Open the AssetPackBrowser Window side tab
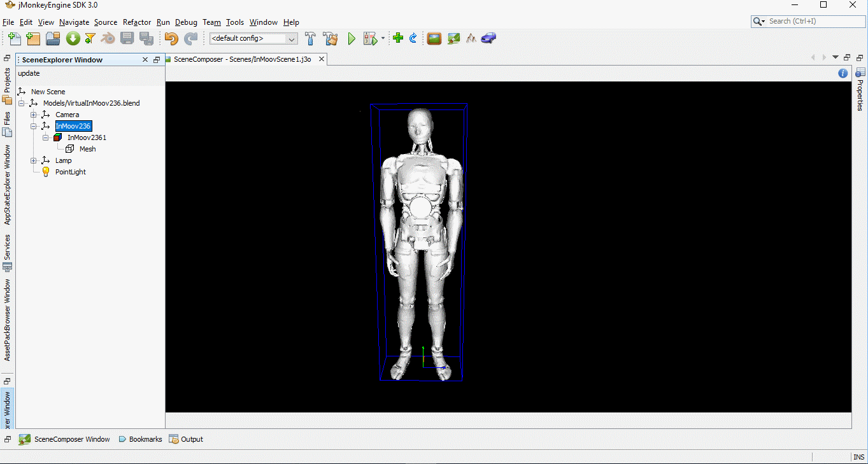This screenshot has width=868, height=464. pyautogui.click(x=8, y=320)
